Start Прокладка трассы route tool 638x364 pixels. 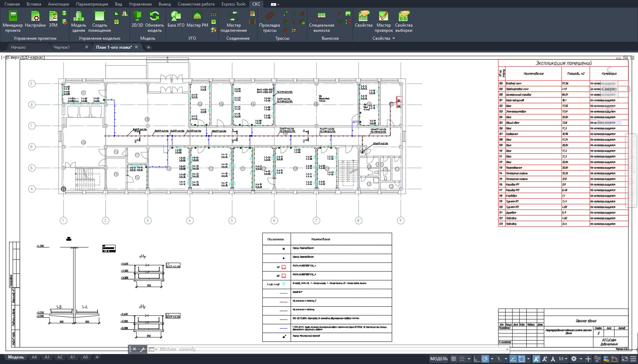[270, 21]
